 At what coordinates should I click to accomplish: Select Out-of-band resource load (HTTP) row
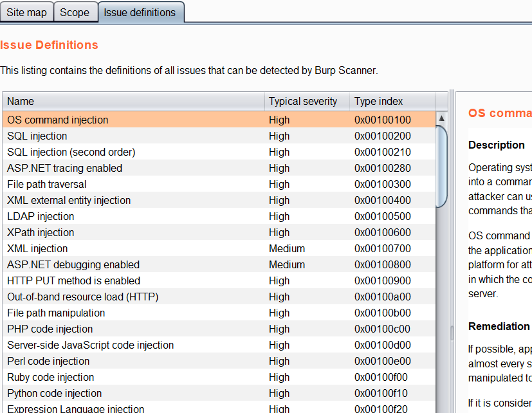[x=219, y=297]
